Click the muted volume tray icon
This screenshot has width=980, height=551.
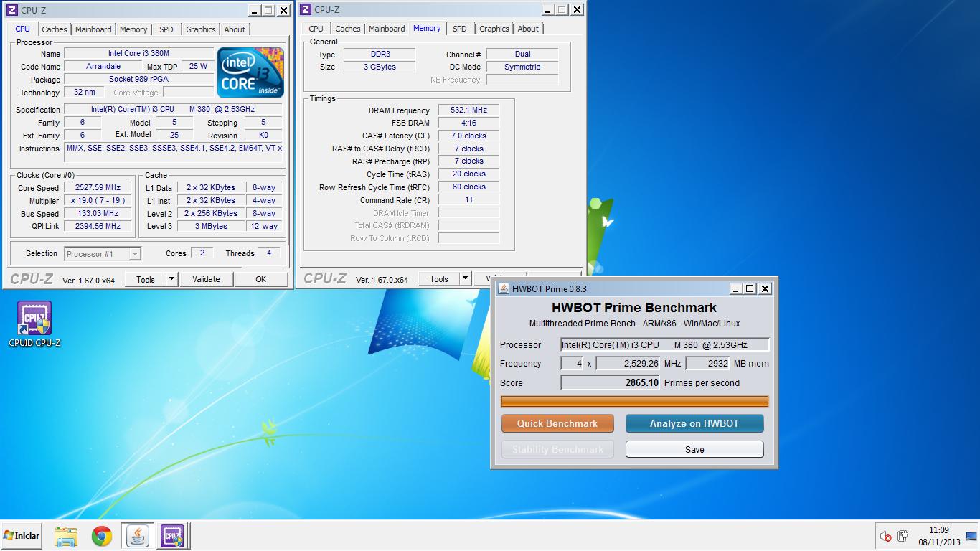(x=886, y=536)
